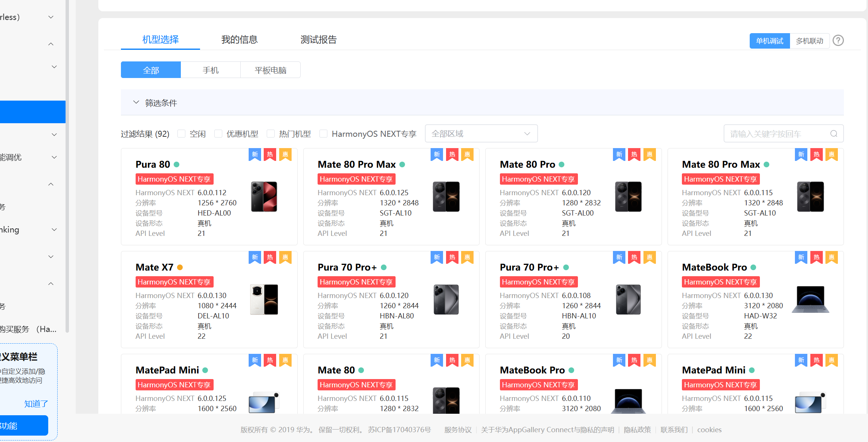
Task: Click the Pura 70 Pro+ HBN-AL80 phone image
Action: click(x=446, y=300)
